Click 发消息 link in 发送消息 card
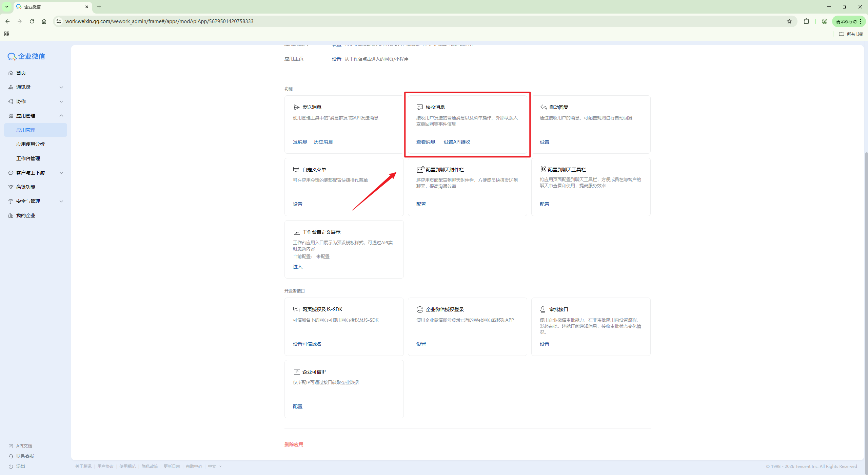Viewport: 868px width, 475px height. [300, 142]
